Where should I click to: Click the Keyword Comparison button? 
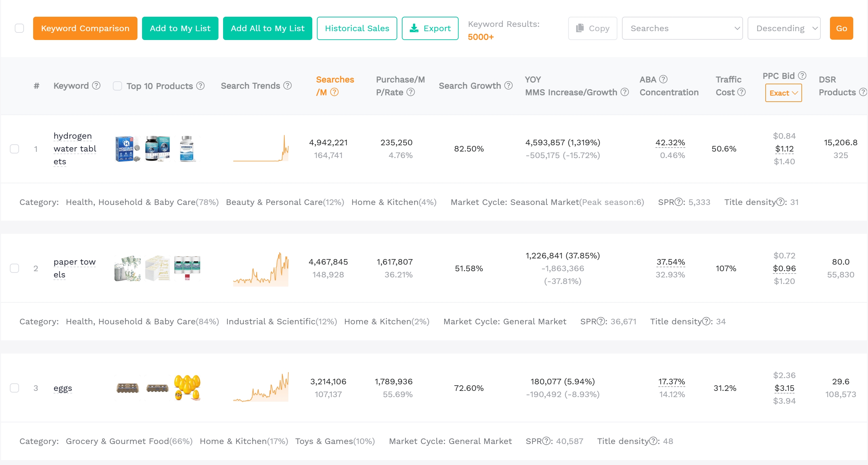tap(85, 28)
